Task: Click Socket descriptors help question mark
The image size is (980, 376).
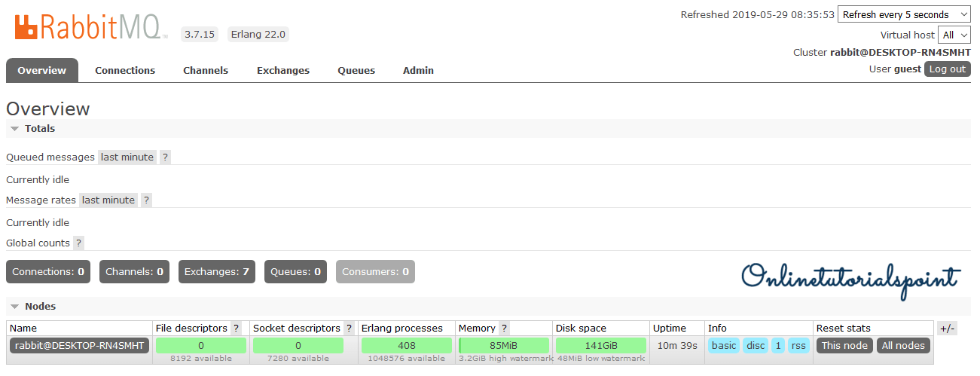Action: click(349, 329)
